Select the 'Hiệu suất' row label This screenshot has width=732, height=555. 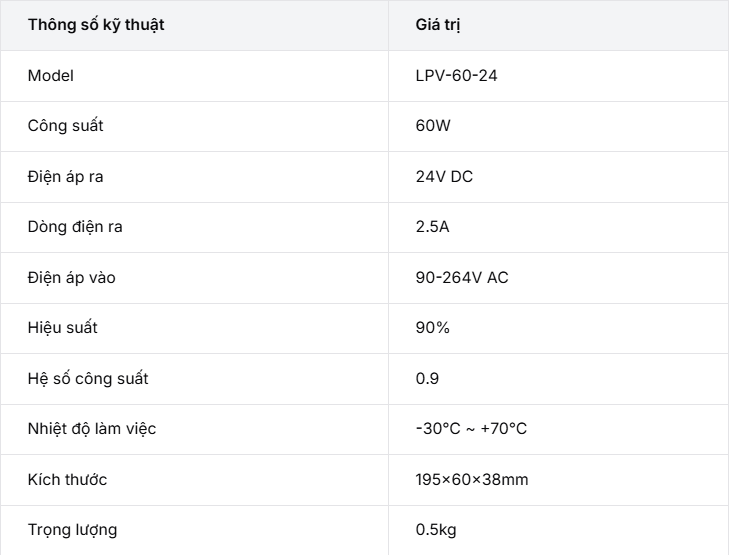(x=63, y=328)
